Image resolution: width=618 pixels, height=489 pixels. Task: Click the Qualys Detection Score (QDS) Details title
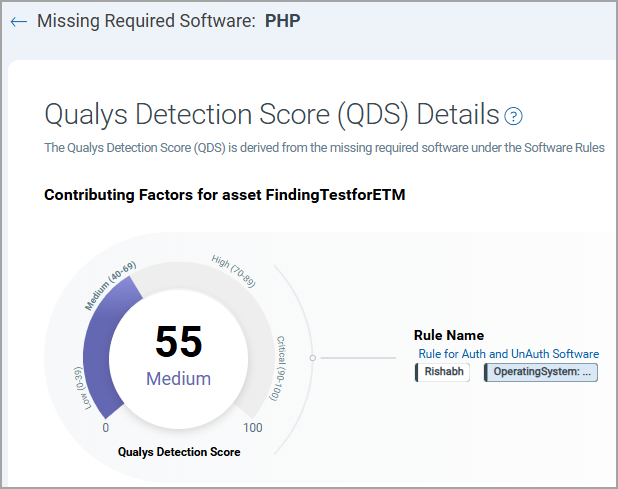click(272, 115)
